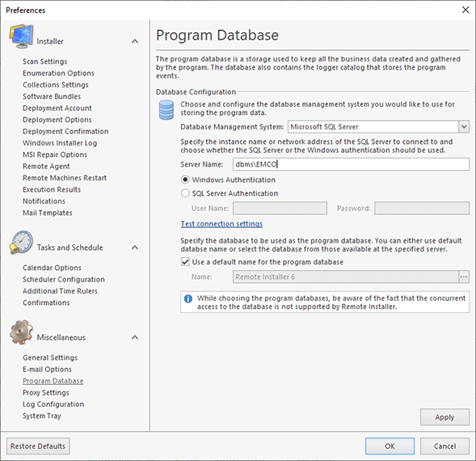Select SQL Server Authentication radio button
The image size is (476, 461).
tap(185, 193)
